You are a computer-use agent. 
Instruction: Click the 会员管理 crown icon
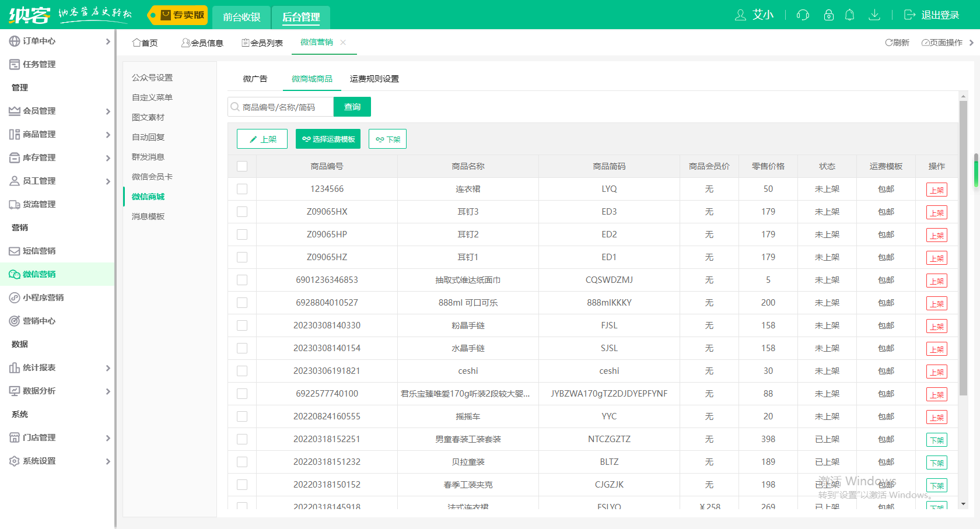[15, 111]
